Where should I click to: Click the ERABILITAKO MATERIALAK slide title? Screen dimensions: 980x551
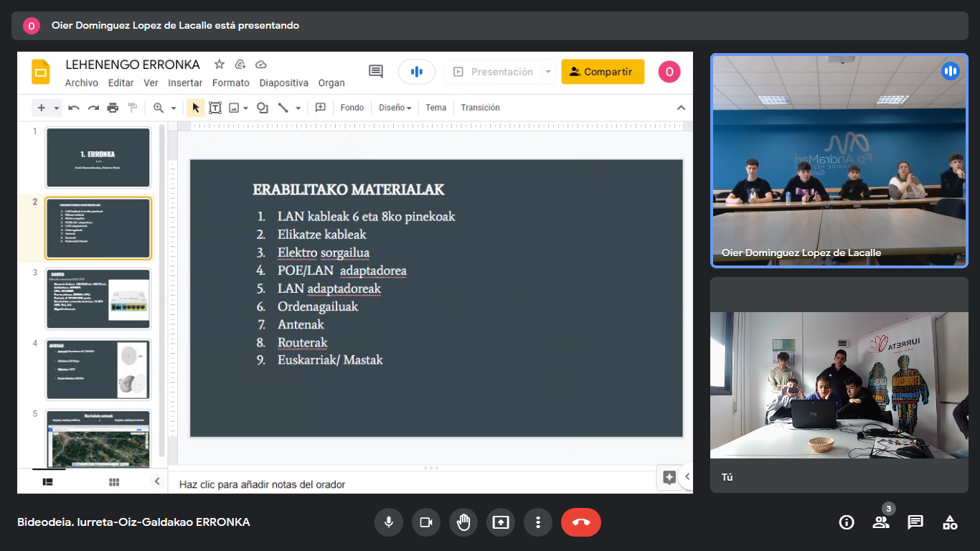tap(349, 190)
